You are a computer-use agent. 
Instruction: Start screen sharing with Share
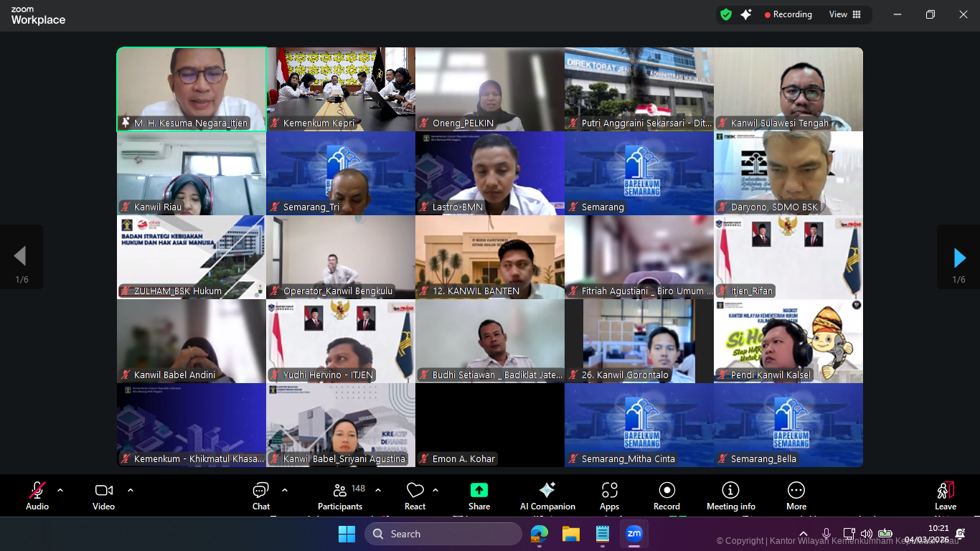point(479,496)
